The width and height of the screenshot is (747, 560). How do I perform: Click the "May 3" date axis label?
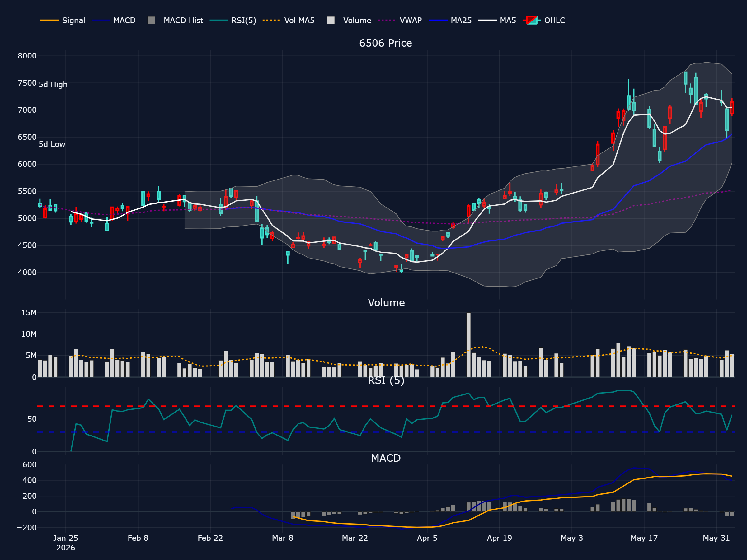(572, 538)
